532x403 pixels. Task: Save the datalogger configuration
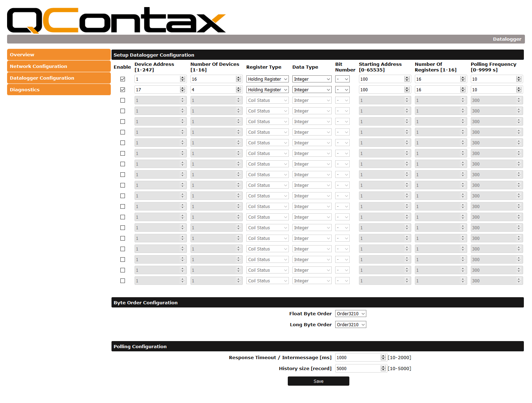tap(318, 381)
